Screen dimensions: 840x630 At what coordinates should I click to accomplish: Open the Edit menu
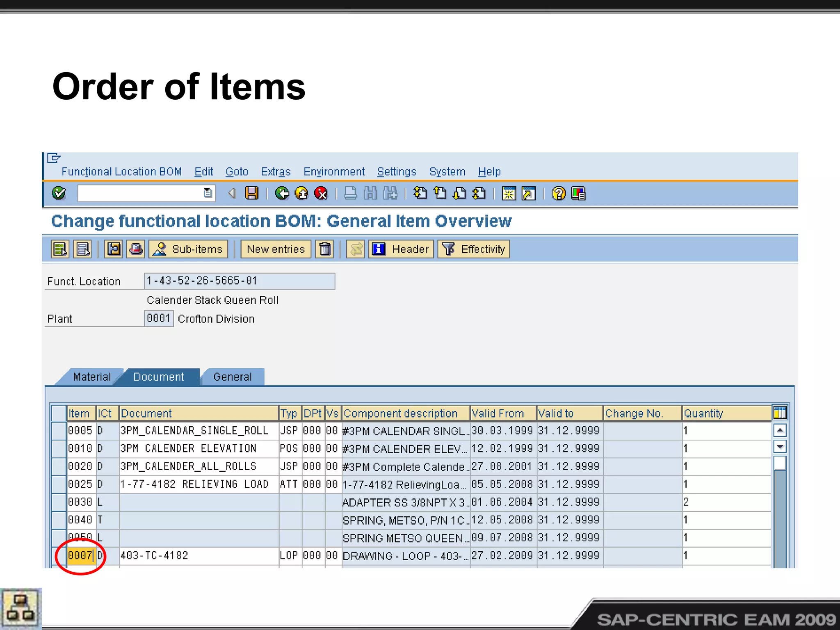204,171
